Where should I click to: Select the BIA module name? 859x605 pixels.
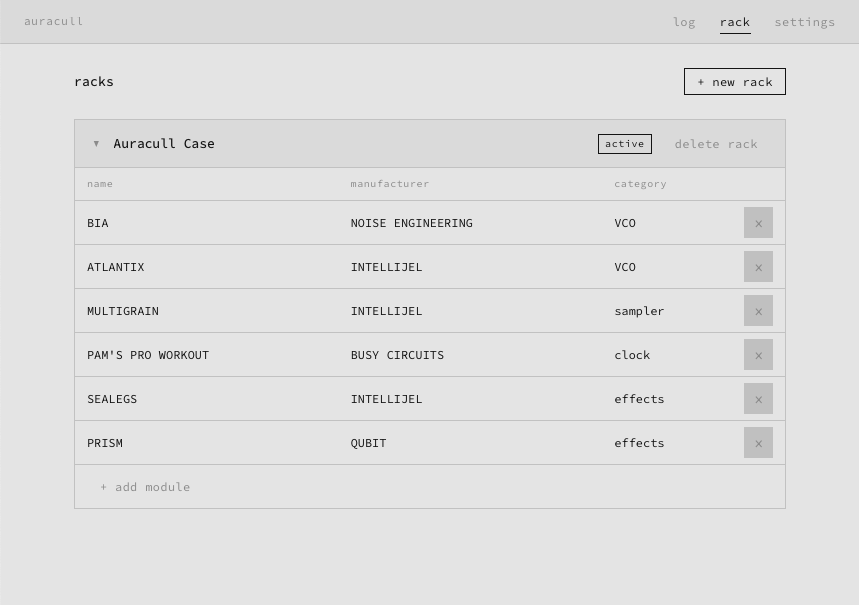click(98, 223)
